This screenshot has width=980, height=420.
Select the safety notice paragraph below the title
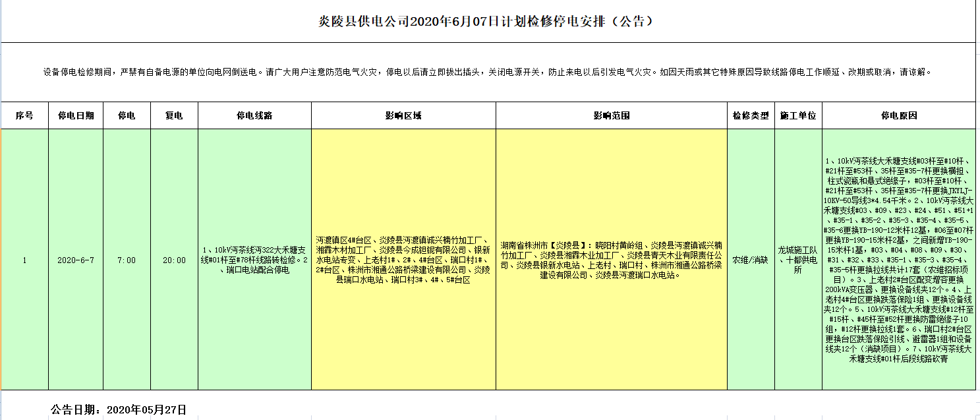[486, 73]
